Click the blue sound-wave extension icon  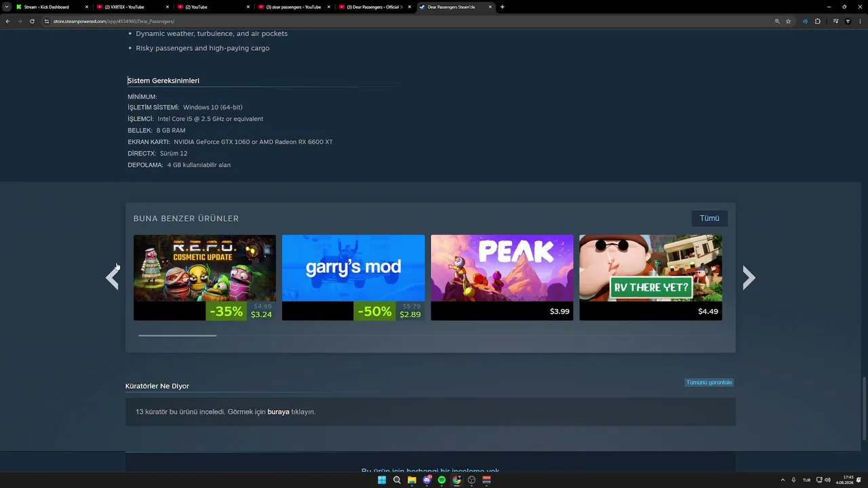[x=805, y=21]
